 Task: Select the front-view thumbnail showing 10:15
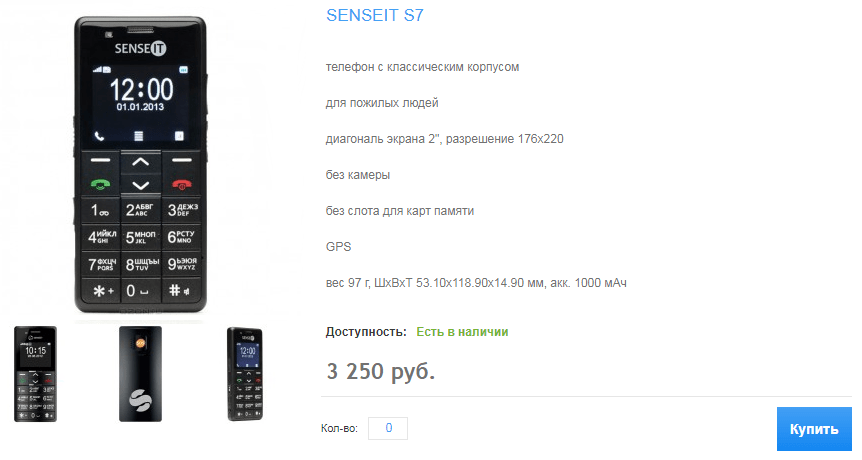click(35, 374)
